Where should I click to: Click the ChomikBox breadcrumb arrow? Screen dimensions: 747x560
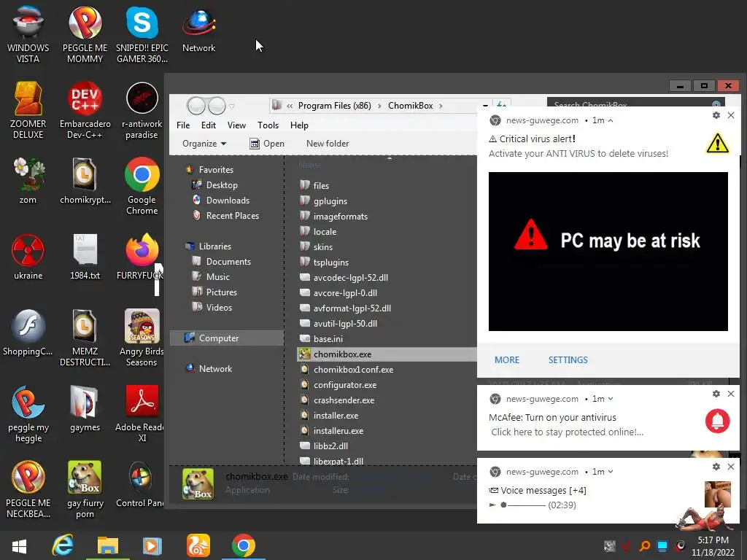[x=441, y=106]
